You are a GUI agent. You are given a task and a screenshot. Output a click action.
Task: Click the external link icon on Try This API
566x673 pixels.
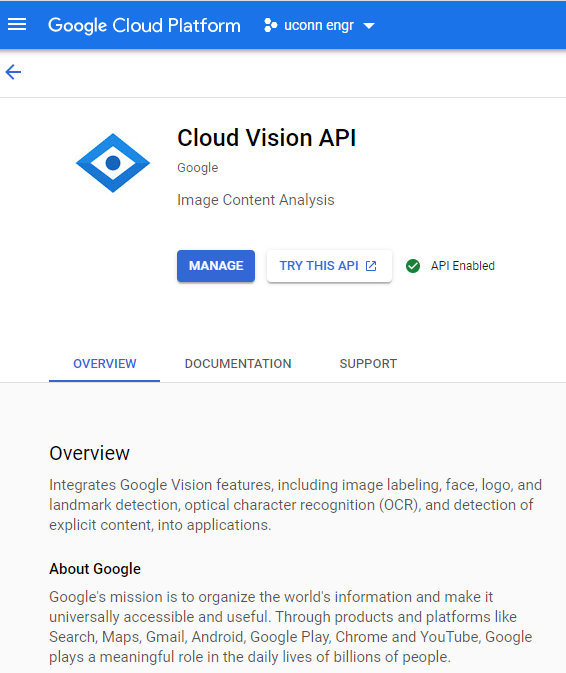coord(371,266)
